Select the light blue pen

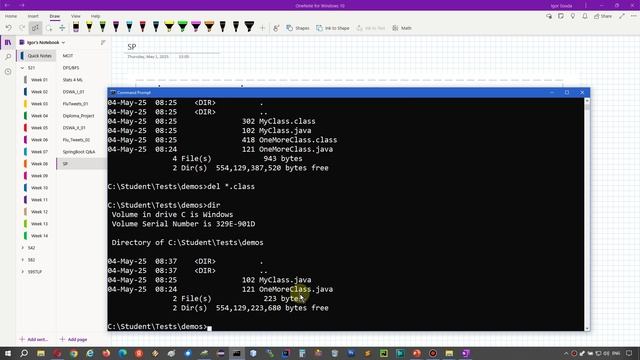(x=129, y=27)
